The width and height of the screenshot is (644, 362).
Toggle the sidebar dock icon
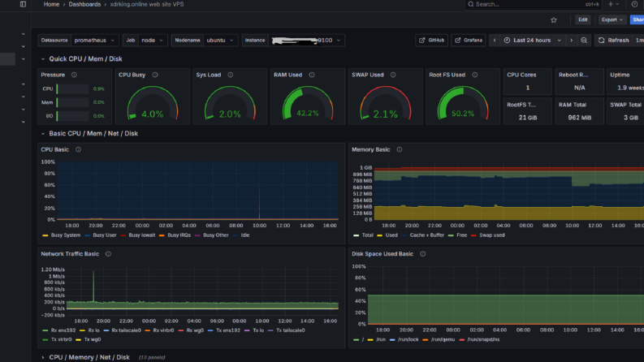tap(23, 4)
